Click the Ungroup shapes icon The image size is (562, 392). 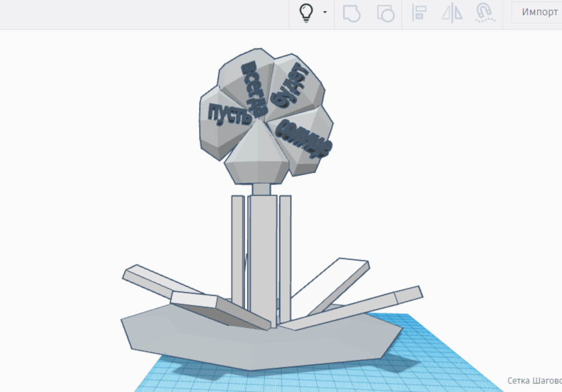(x=385, y=13)
